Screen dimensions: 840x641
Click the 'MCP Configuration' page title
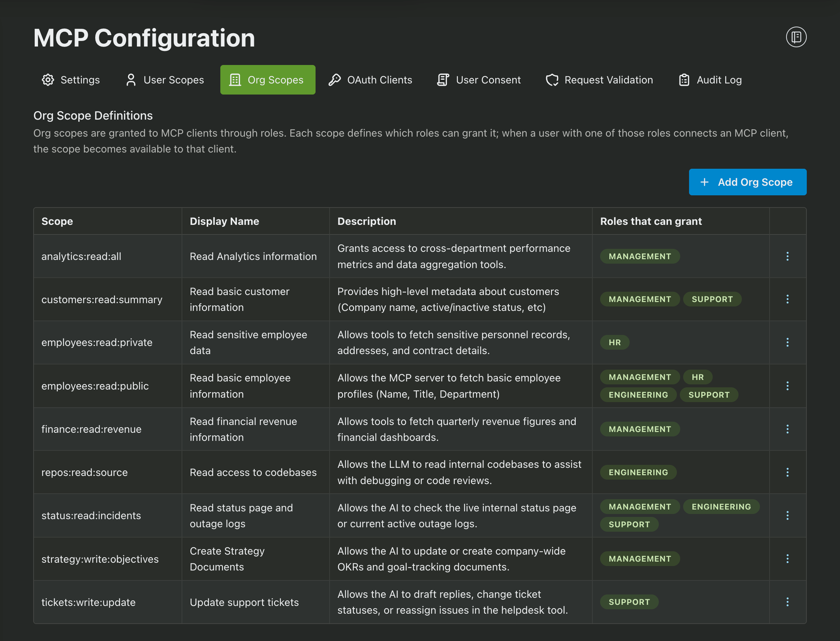(x=144, y=38)
